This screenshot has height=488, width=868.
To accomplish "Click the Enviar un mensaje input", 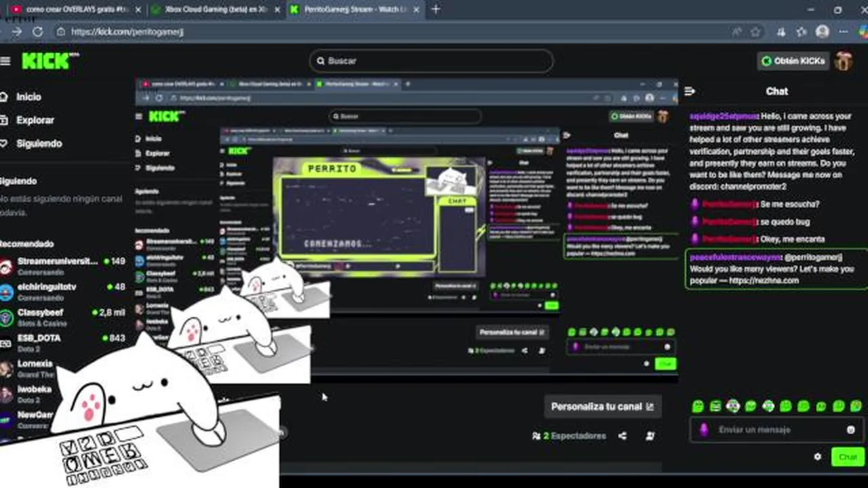I will tap(777, 430).
